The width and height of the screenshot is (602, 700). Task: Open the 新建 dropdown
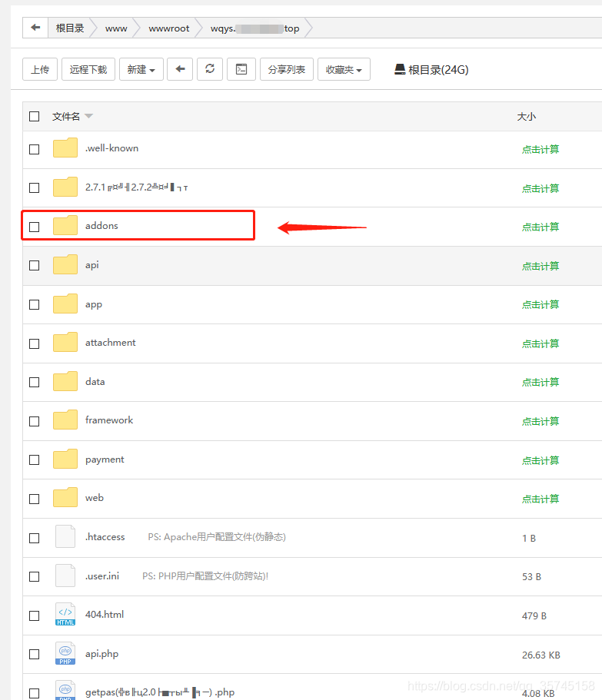(141, 69)
